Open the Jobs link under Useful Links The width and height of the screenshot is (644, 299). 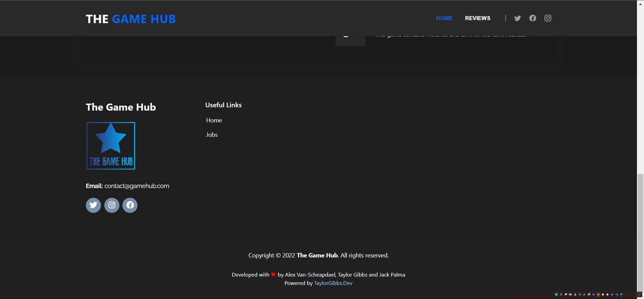point(212,135)
